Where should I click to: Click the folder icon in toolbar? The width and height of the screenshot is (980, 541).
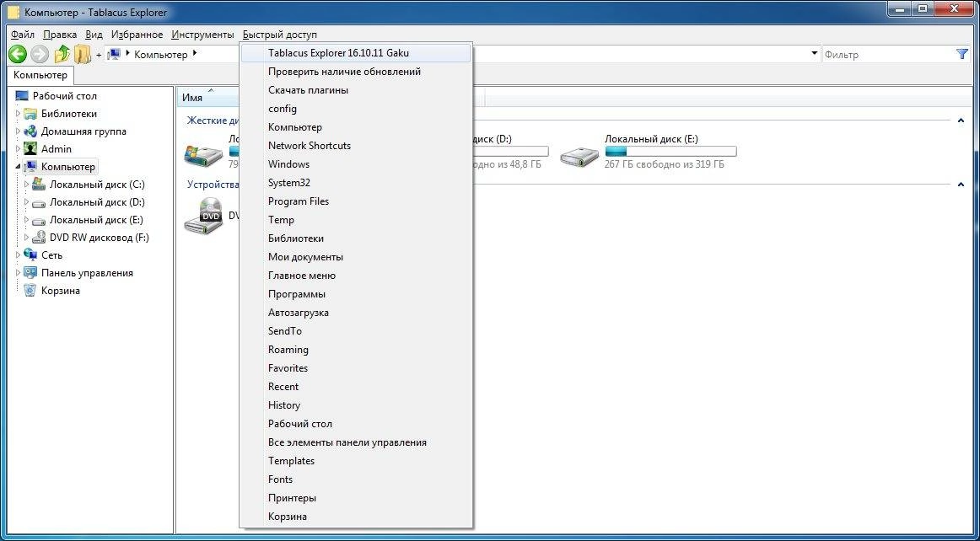(x=83, y=54)
